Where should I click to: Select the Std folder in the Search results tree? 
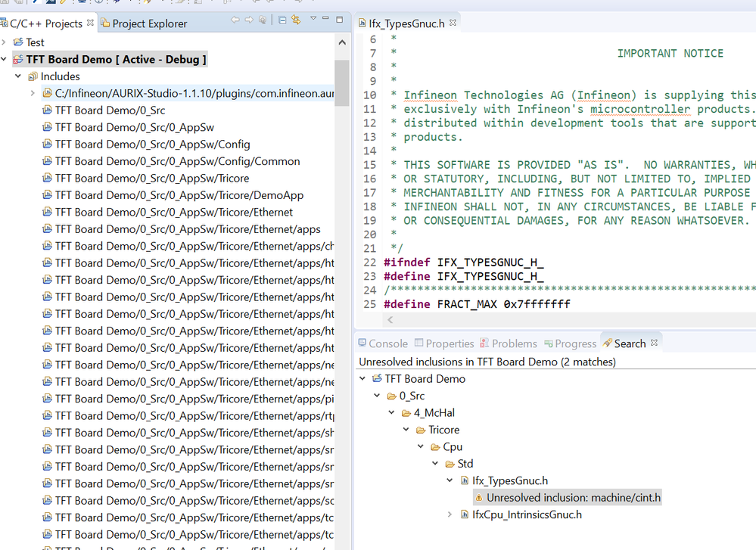coord(464,463)
